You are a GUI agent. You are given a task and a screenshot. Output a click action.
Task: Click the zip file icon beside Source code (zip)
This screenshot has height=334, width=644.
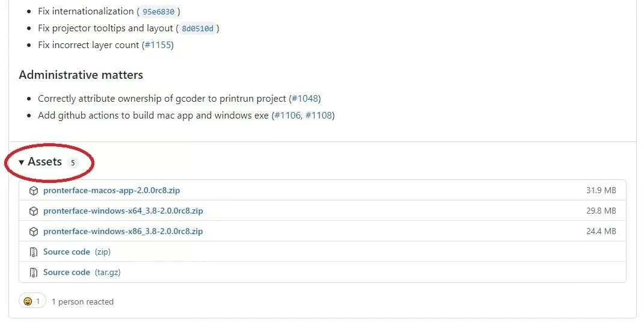[34, 252]
